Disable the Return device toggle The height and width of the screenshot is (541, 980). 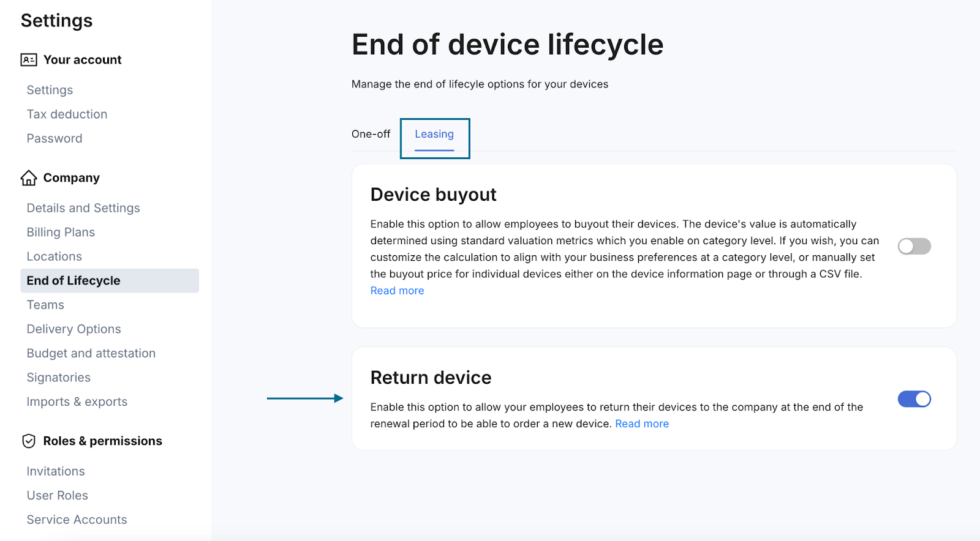(x=914, y=399)
